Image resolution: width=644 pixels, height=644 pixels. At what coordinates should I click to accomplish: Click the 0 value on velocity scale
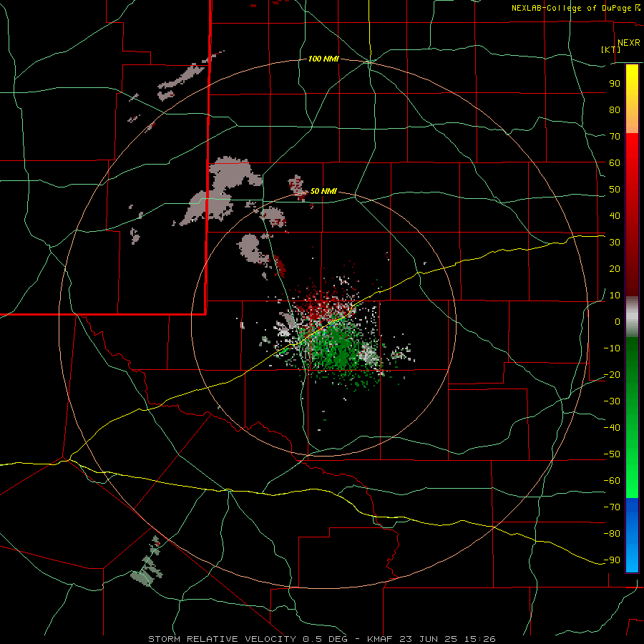(x=618, y=321)
